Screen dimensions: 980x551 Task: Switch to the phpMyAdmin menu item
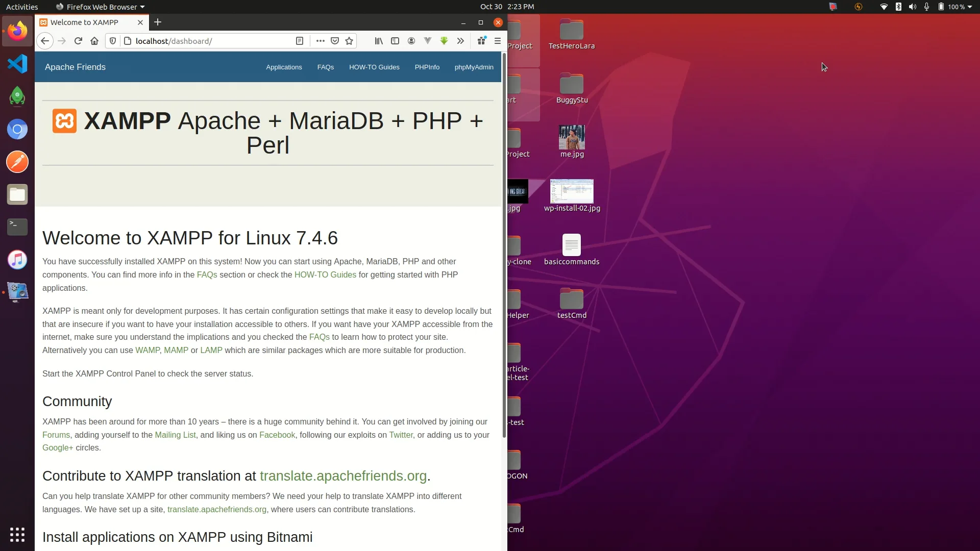click(474, 67)
